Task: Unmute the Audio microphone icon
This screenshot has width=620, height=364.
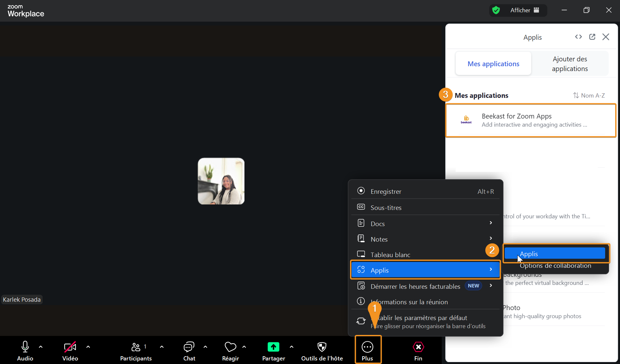Action: [x=25, y=347]
